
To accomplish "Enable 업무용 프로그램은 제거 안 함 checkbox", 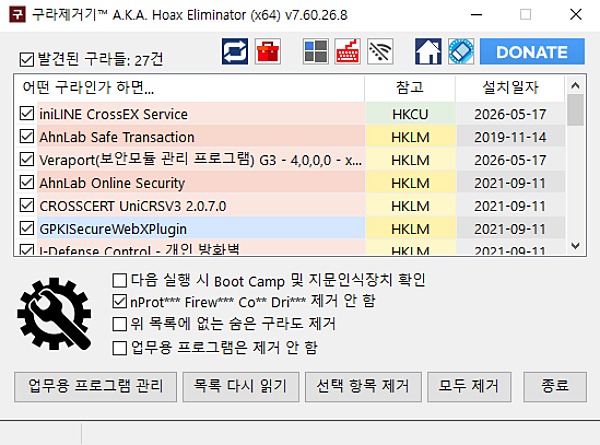I will click(x=120, y=348).
